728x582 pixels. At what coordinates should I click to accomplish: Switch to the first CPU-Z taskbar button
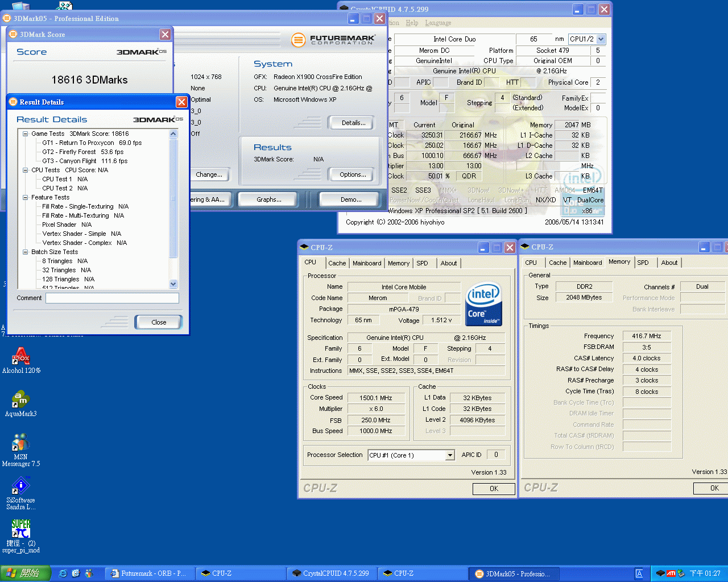241,573
